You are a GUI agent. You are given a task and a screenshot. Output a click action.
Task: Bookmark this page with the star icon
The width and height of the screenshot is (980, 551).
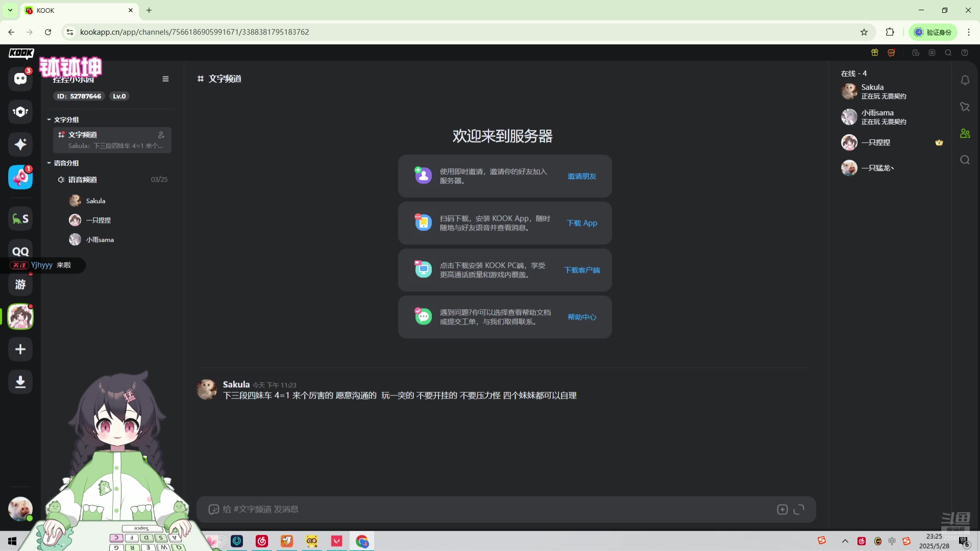click(x=864, y=32)
